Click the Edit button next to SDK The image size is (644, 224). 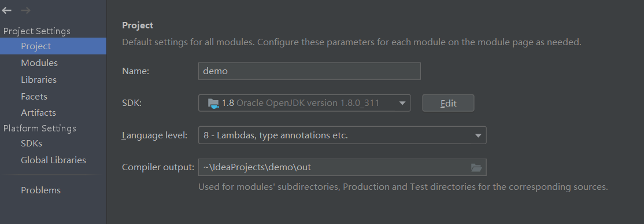tap(448, 103)
